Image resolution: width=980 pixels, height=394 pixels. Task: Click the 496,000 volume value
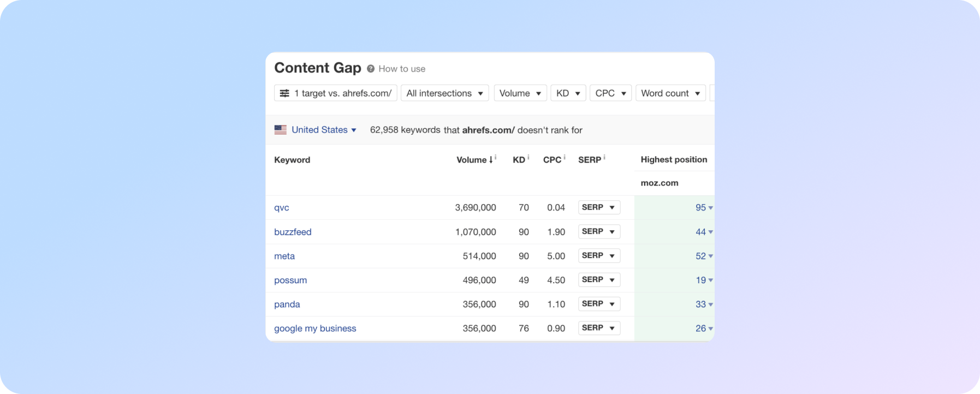pyautogui.click(x=479, y=280)
